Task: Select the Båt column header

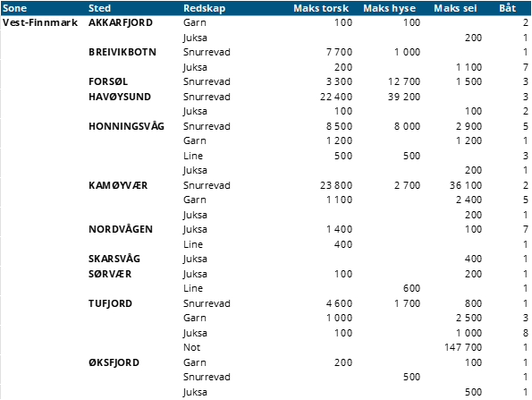Action: [508, 8]
